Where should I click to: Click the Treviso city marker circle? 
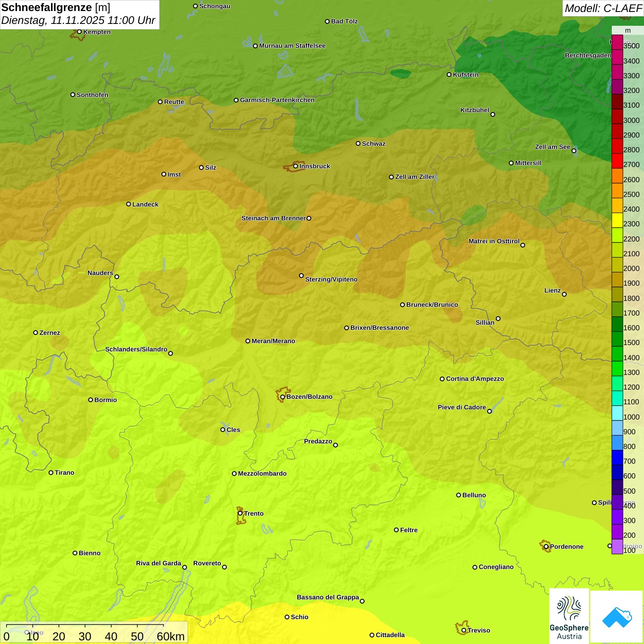tap(464, 630)
